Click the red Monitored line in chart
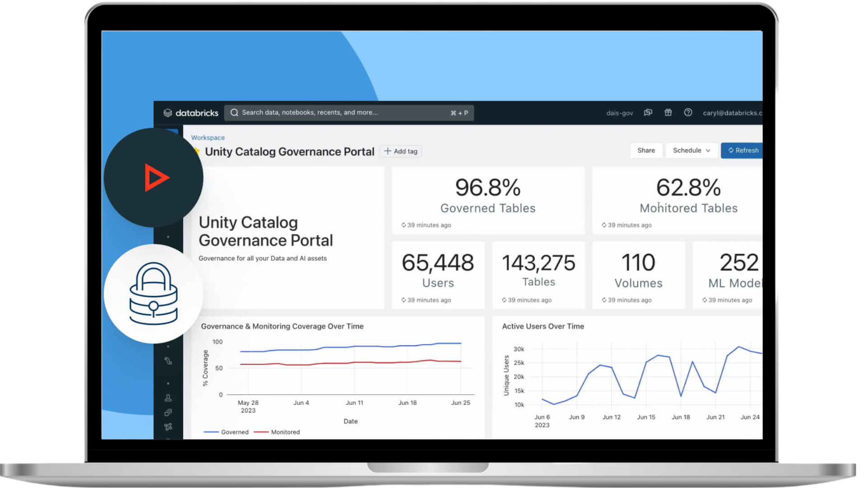Viewport: 868px width, 488px height. 350,363
